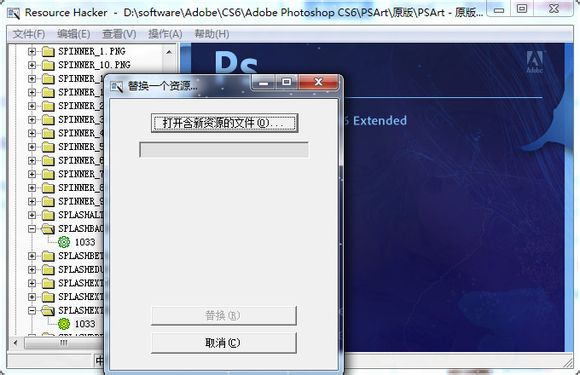Click the grey file path field in dialog
Viewport: 580px width, 375px height.
224,150
